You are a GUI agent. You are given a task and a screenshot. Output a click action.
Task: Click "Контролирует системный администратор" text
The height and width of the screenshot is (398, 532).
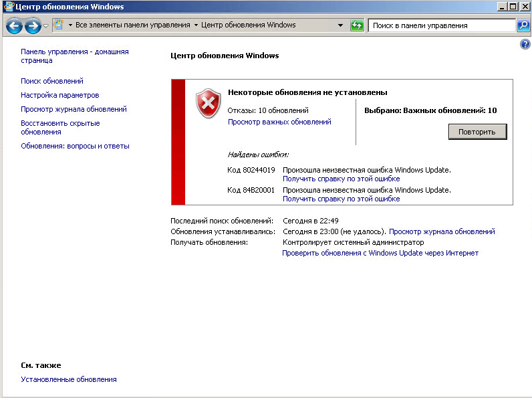click(353, 242)
